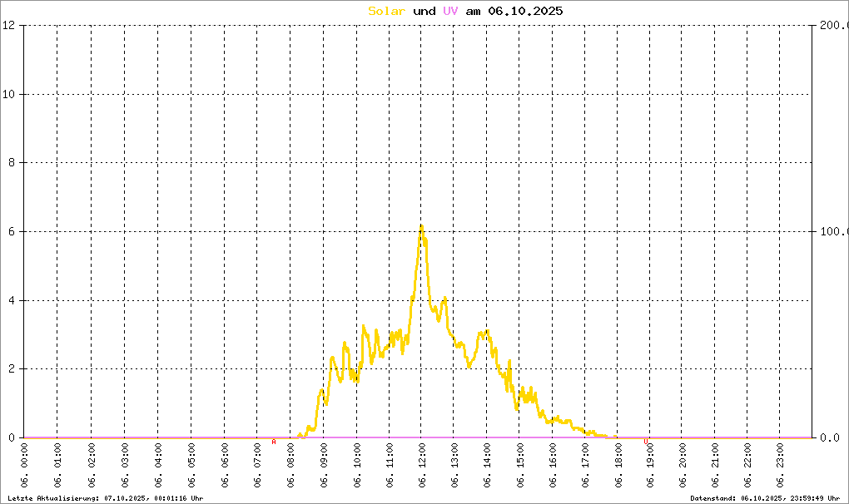The image size is (849, 504).
Task: Click time label 06. 01:00
Action: [57, 465]
